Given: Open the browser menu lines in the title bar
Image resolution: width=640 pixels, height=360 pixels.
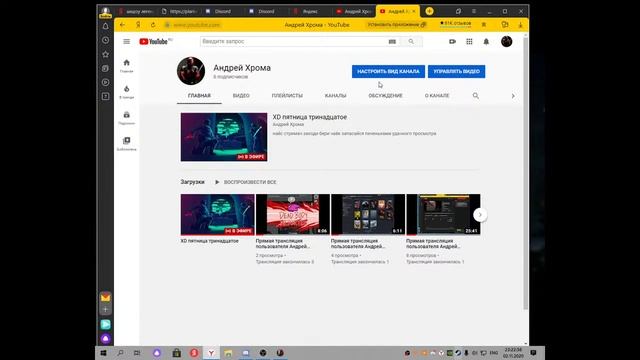Looking at the screenshot, I should coord(473,11).
